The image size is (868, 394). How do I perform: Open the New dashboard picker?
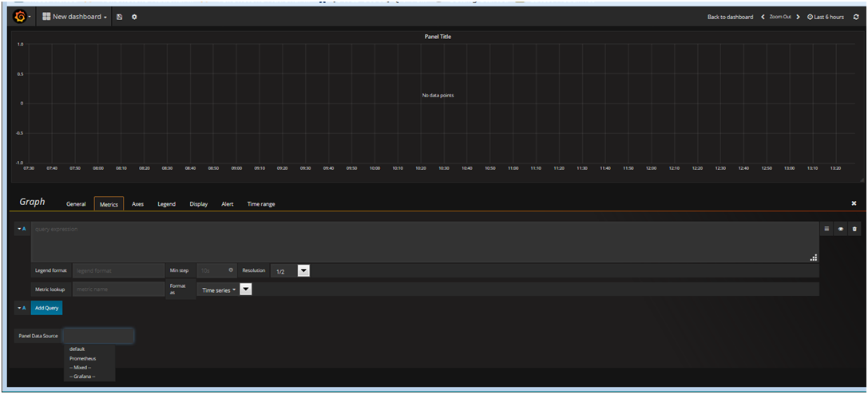coord(75,17)
